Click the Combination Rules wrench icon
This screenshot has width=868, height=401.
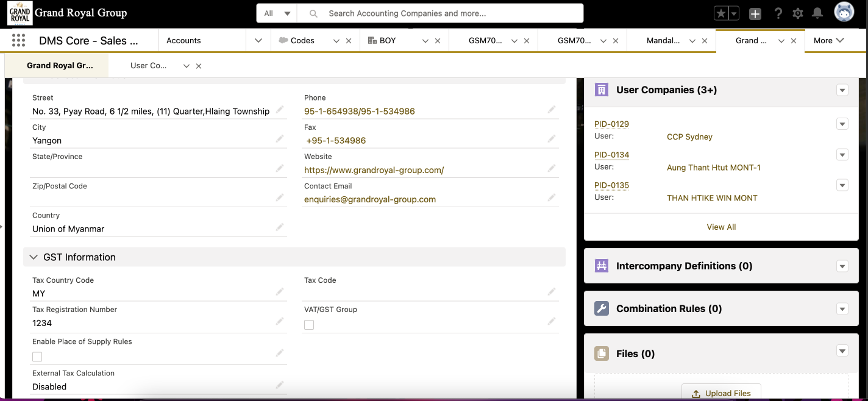pyautogui.click(x=602, y=308)
